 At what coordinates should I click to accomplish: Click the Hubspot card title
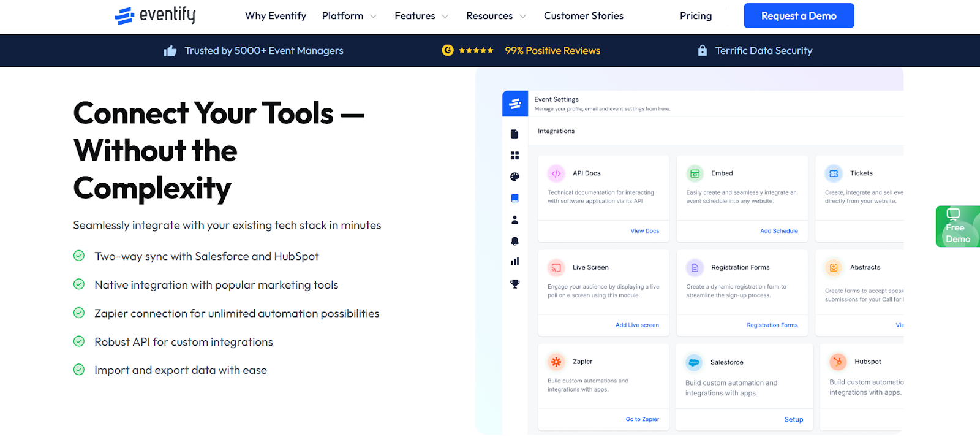(x=868, y=362)
